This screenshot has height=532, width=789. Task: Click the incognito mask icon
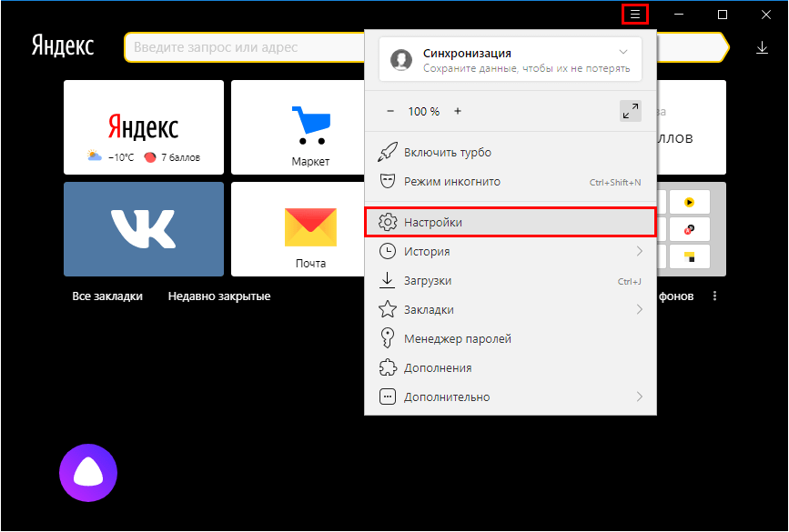point(388,181)
